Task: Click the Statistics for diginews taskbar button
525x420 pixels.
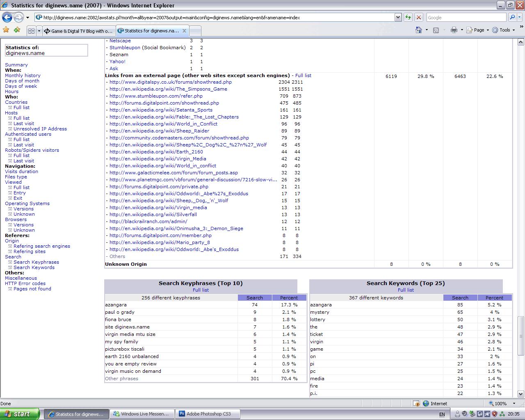Action: point(77,414)
